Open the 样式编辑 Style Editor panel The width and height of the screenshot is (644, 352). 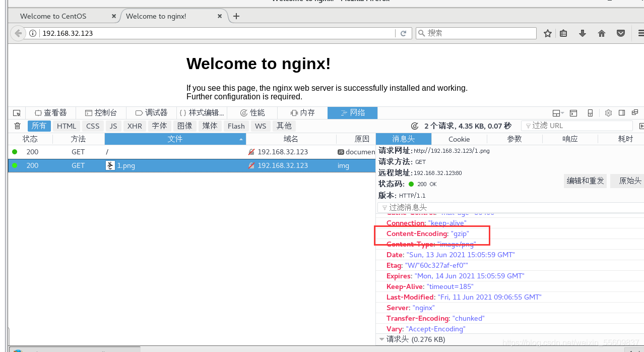202,113
